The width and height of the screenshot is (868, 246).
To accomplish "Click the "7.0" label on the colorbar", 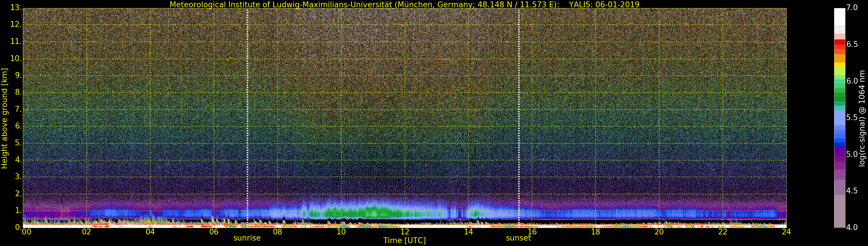I will pos(852,8).
